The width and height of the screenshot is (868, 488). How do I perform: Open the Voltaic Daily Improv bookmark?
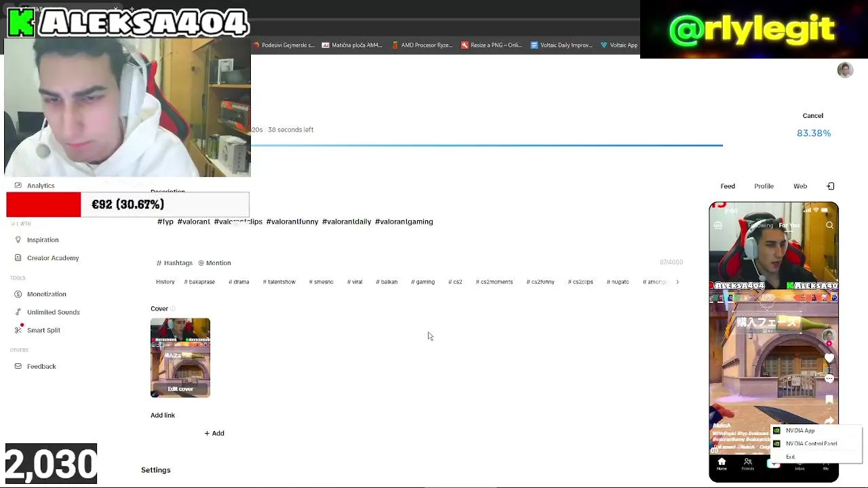tap(561, 45)
